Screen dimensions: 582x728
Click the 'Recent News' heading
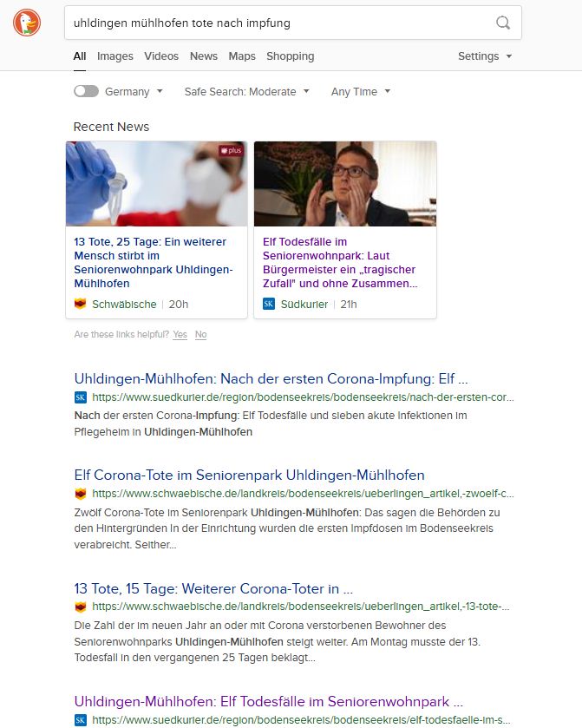point(111,127)
